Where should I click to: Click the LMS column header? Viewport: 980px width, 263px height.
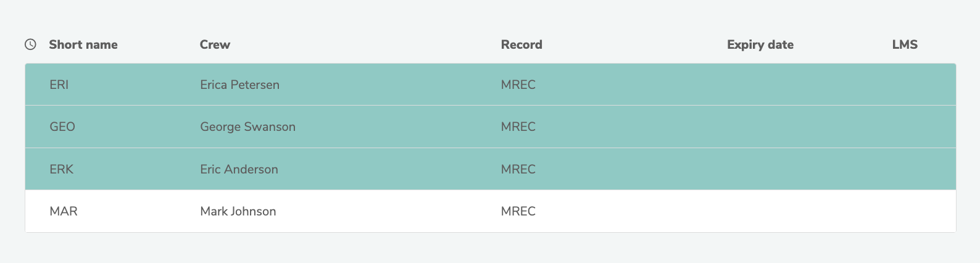pyautogui.click(x=905, y=44)
